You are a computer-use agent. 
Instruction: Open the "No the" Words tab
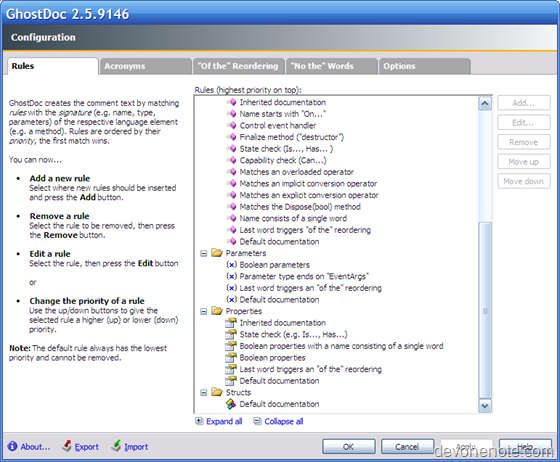point(331,66)
